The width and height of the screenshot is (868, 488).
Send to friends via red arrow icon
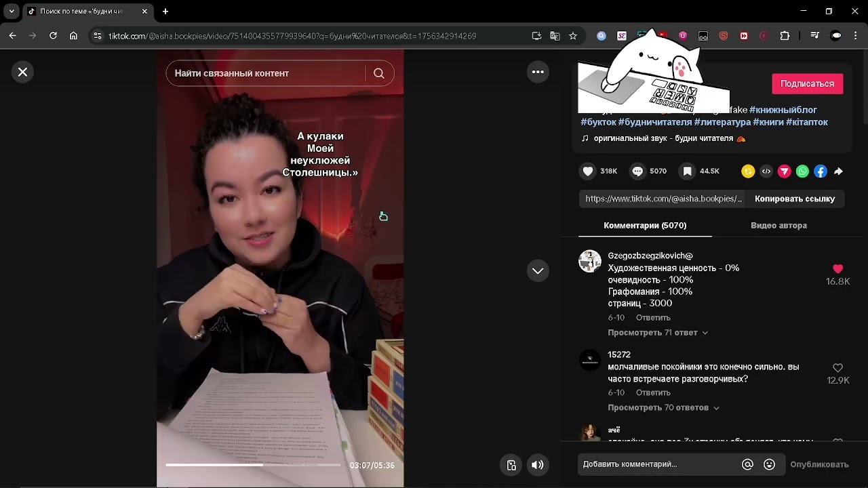click(785, 171)
